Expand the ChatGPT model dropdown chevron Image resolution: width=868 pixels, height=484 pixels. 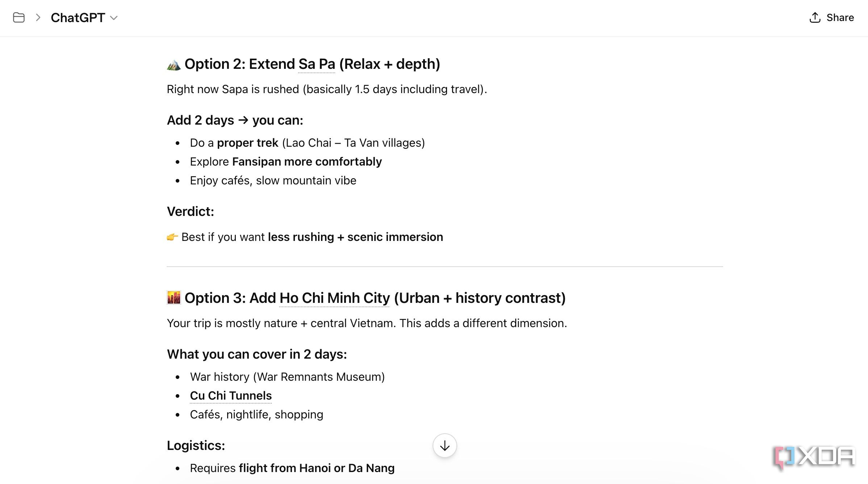pyautogui.click(x=114, y=18)
